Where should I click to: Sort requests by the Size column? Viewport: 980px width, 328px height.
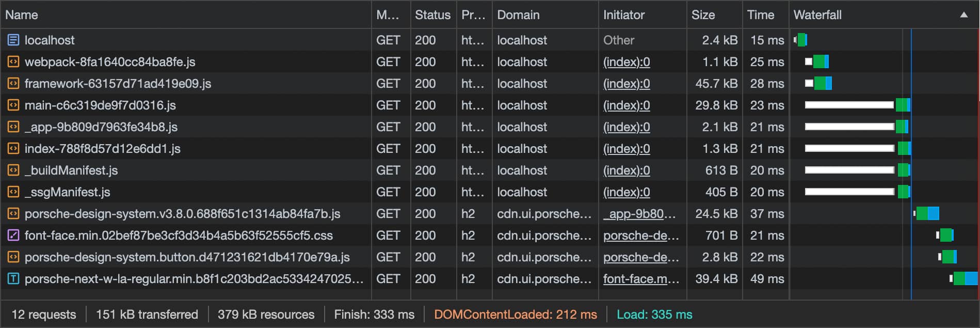click(703, 14)
